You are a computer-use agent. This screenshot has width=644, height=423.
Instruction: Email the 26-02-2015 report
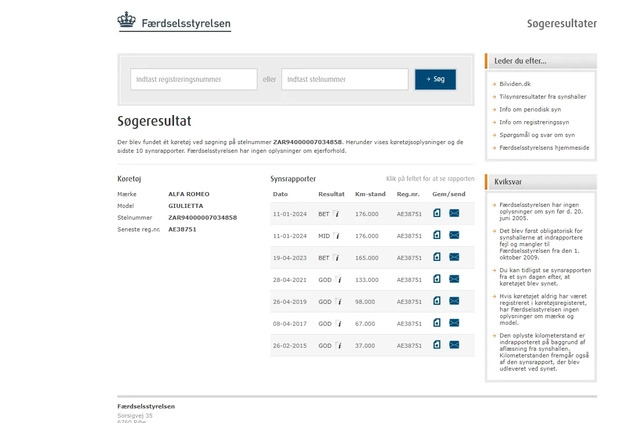454,345
